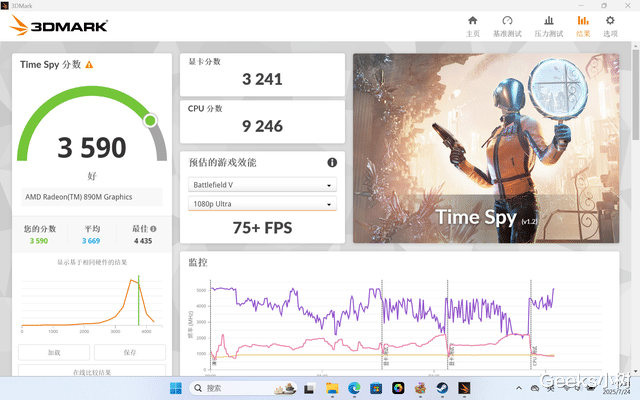
Task: Click the 最佳 best score info icon
Action: (x=153, y=229)
